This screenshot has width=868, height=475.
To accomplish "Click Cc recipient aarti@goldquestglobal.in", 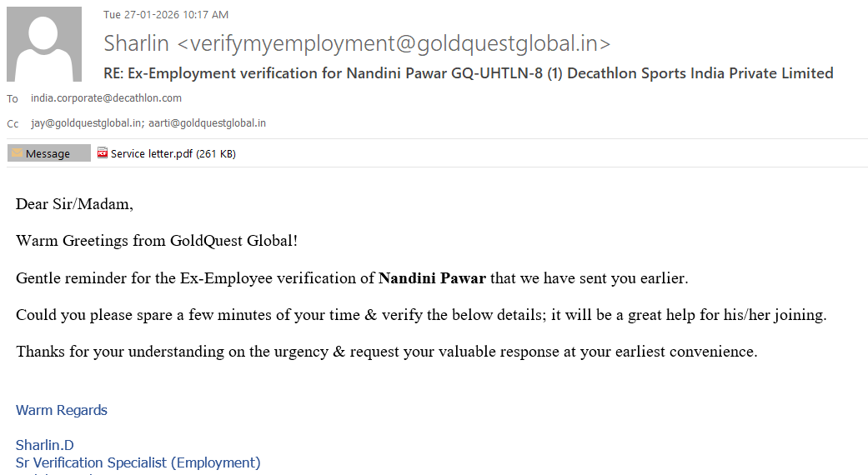I will coord(208,123).
